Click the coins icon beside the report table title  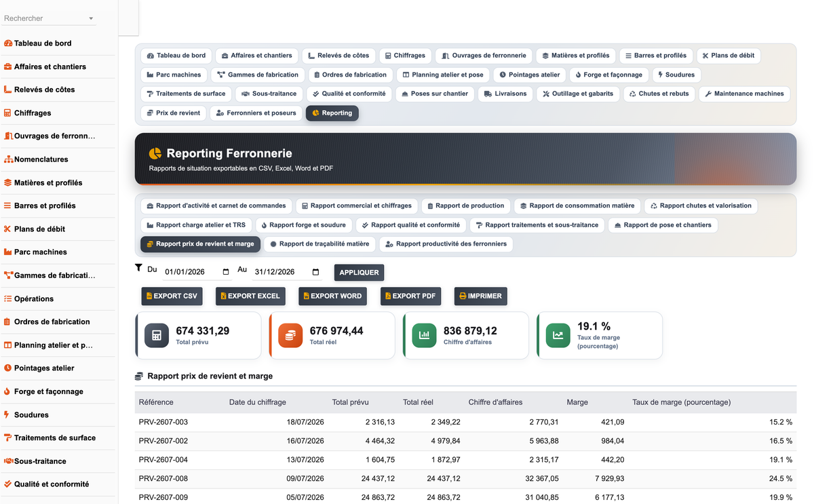tap(139, 376)
